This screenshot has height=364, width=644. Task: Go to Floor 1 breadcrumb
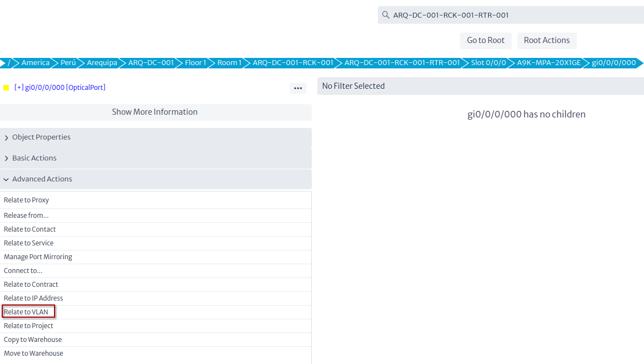point(196,63)
